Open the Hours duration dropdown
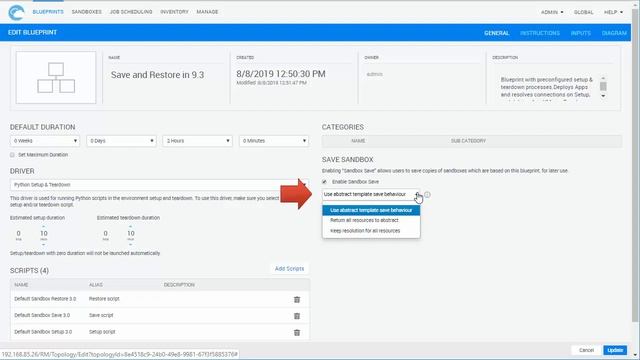Screen dimensions: 640x360 pos(198,141)
